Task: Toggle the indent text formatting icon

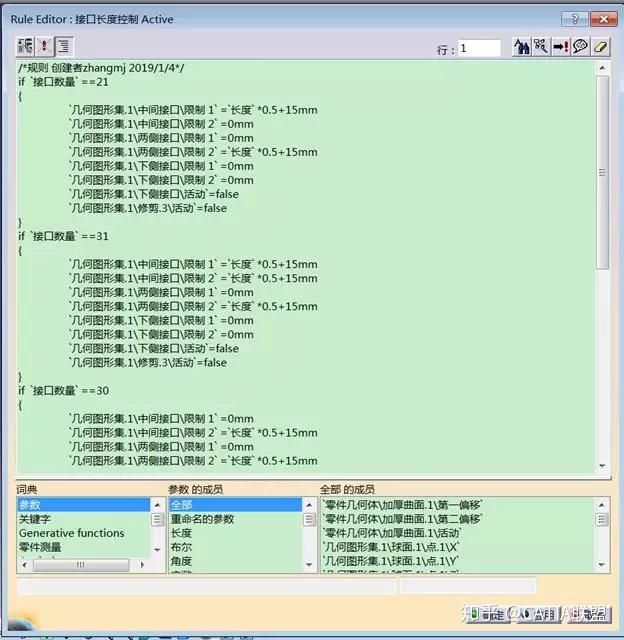Action: [64, 46]
